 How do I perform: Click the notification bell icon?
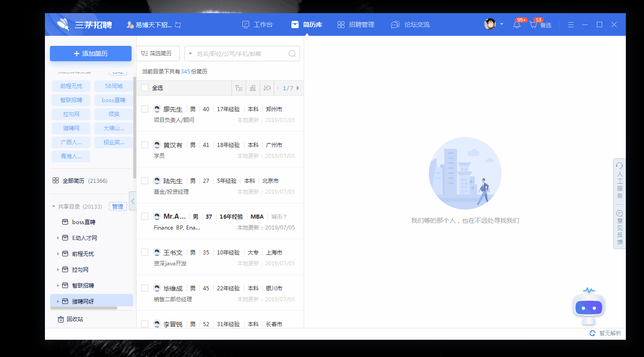(517, 25)
